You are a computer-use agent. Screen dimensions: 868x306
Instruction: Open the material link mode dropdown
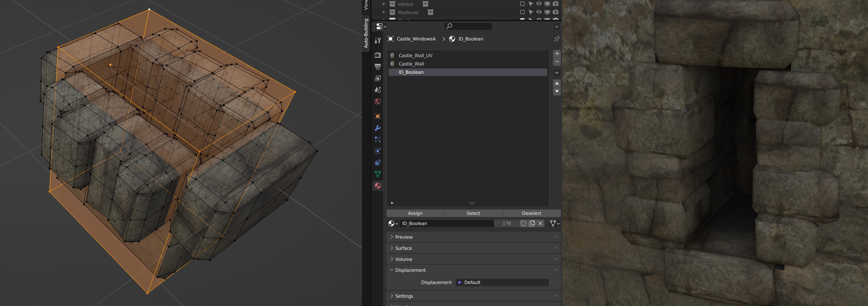tap(555, 223)
